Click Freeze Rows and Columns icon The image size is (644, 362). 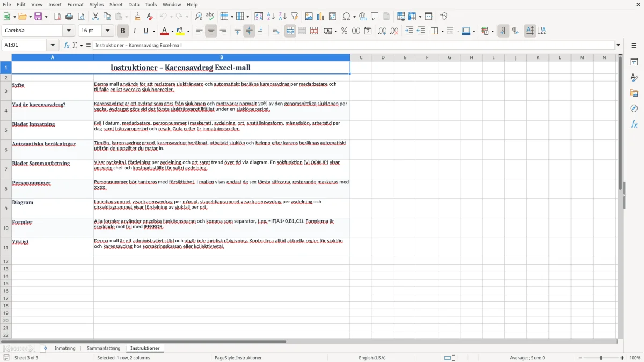413,17
